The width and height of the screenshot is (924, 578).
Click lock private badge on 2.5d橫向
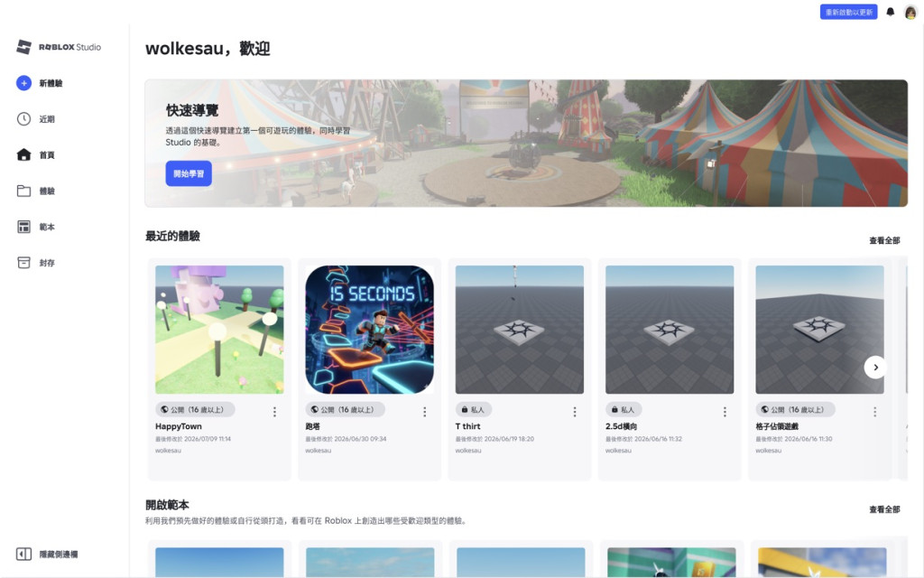624,409
